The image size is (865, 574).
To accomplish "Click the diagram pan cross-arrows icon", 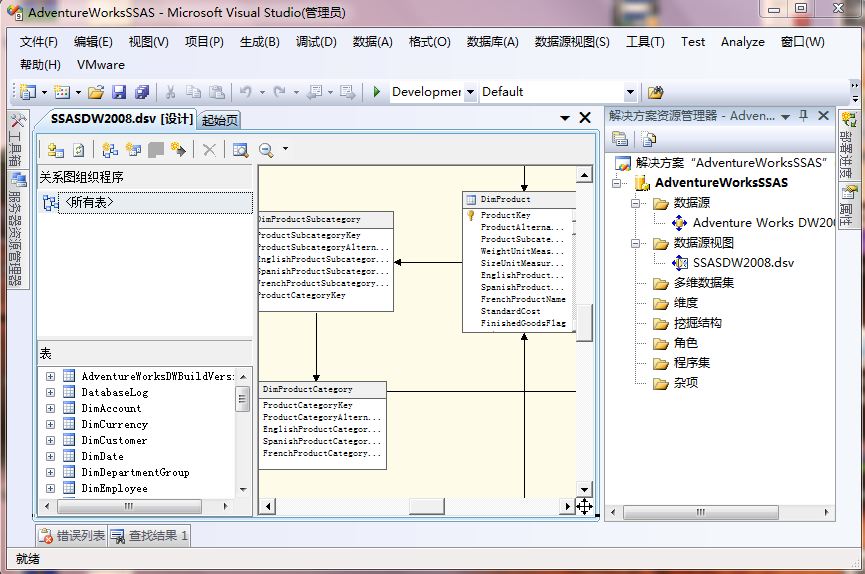I will click(x=584, y=506).
